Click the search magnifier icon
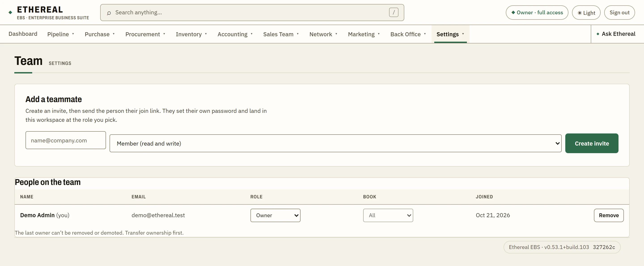 [109, 13]
